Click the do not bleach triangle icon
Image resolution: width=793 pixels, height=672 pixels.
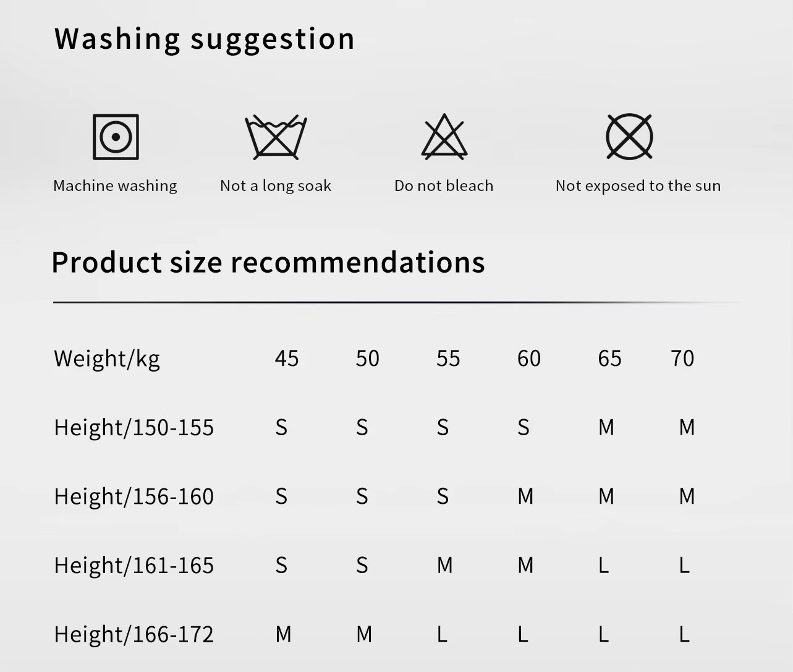point(444,137)
